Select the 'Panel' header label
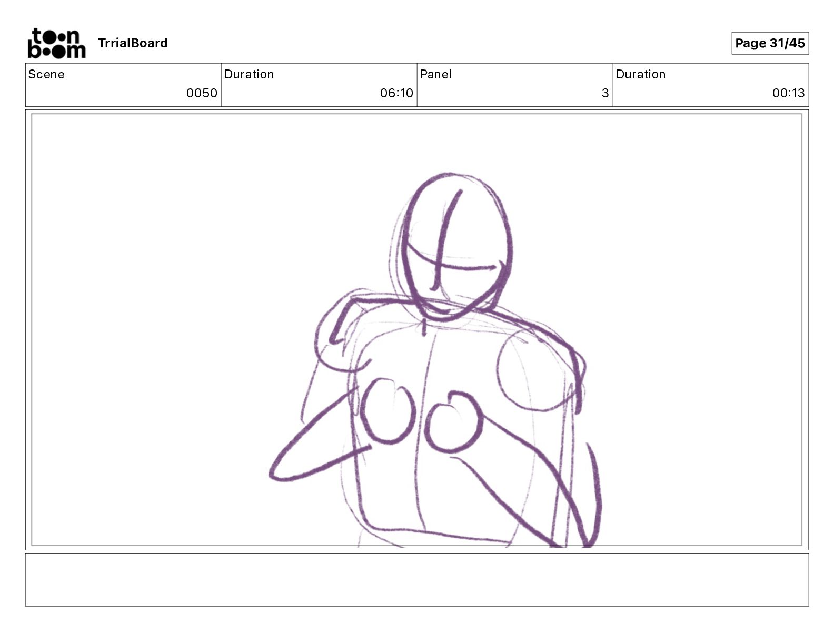Image resolution: width=834 pixels, height=644 pixels. pyautogui.click(x=436, y=74)
